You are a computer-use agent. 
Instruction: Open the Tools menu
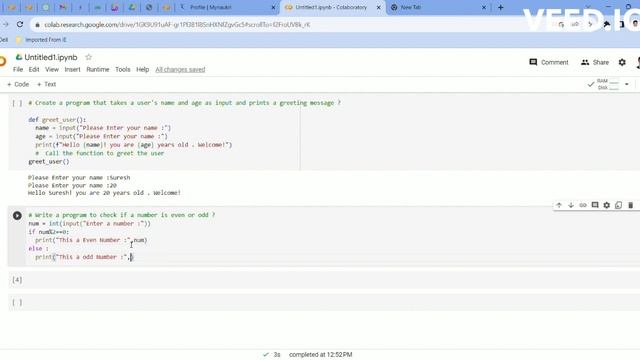[x=122, y=69]
